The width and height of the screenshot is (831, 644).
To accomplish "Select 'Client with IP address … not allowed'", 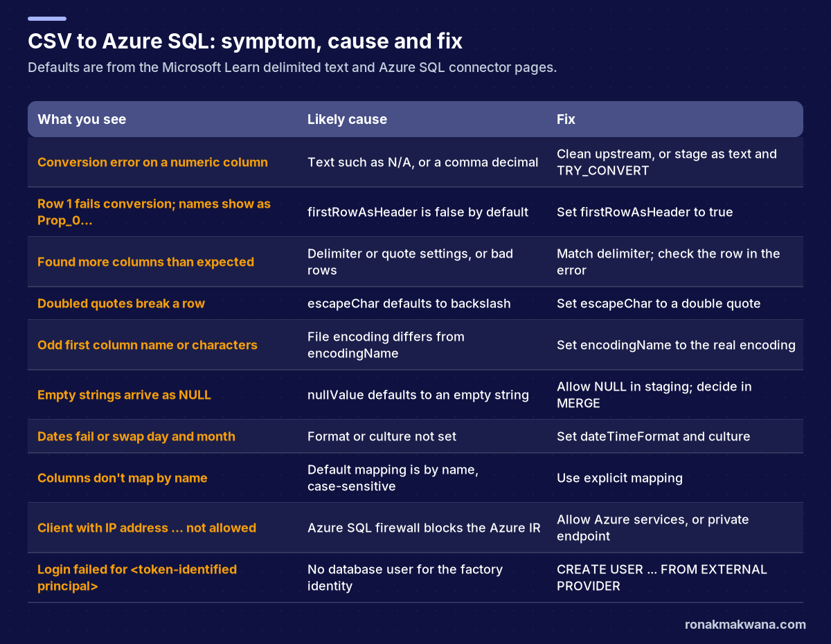I will coord(147,528).
